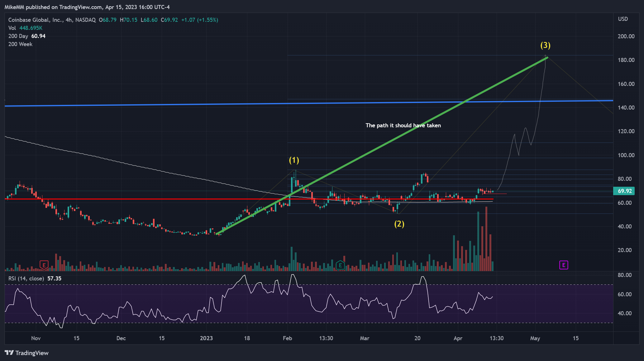Click the Vol 448.695K indicator label
Image resolution: width=644 pixels, height=361 pixels.
click(x=25, y=28)
